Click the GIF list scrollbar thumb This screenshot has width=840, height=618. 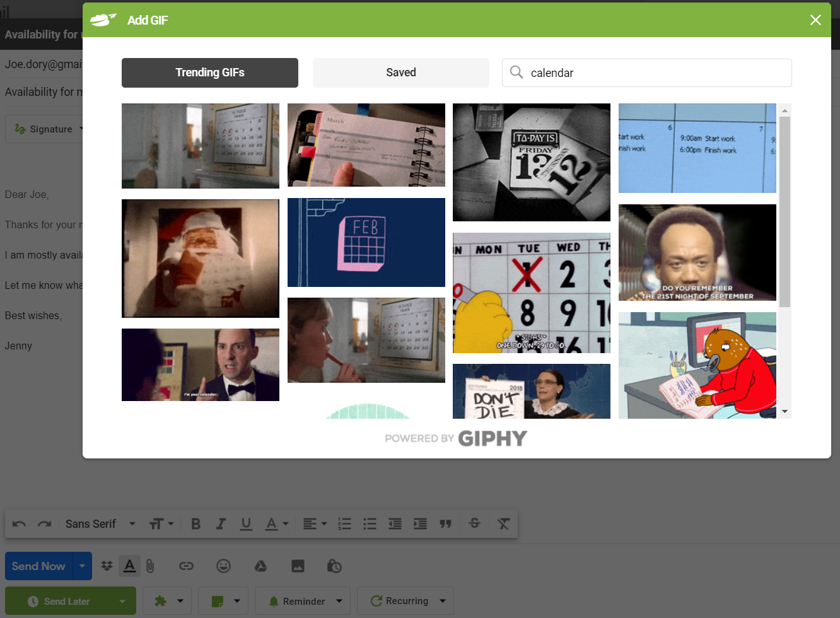point(785,211)
